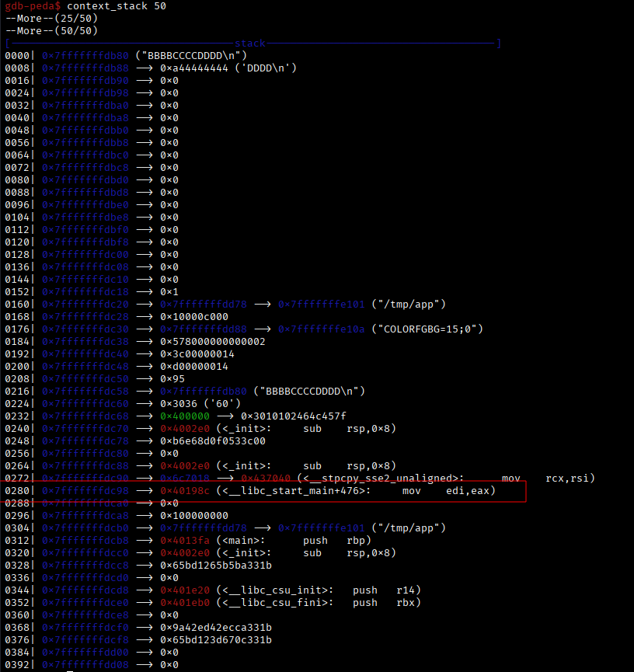Click the red address 0x4013fa (main)
Screen dimensions: 634x672
[185, 541]
